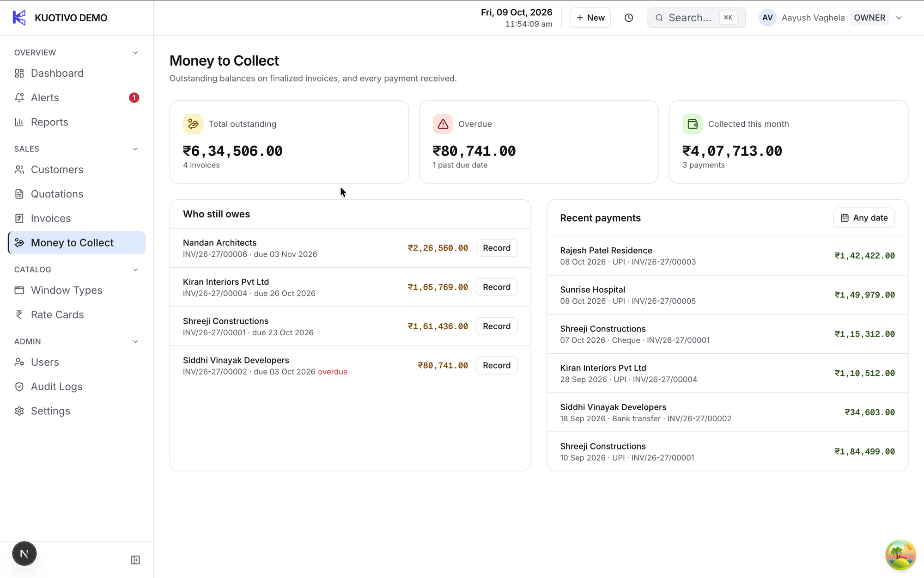Open the Rate Cards page
This screenshot has height=578, width=924.
tap(77, 314)
